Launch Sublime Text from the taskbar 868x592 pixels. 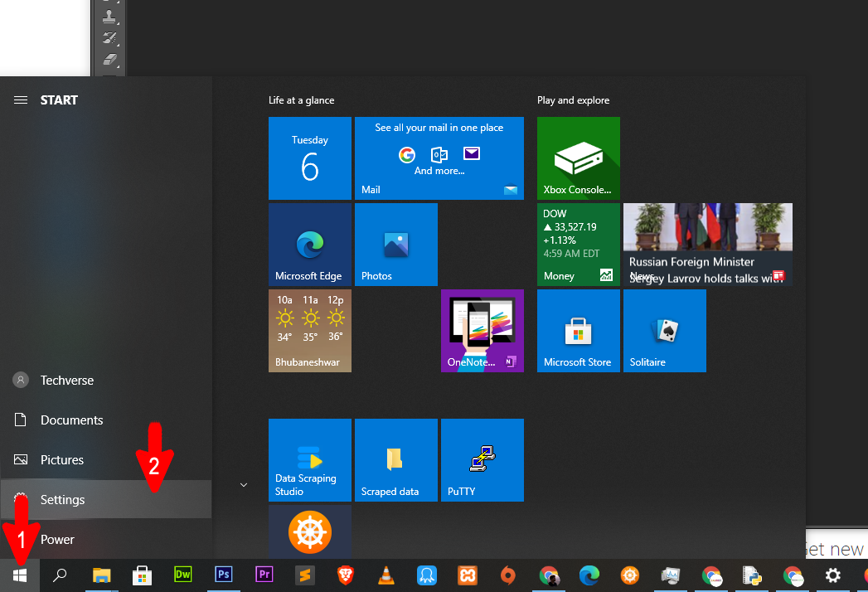pyautogui.click(x=305, y=575)
